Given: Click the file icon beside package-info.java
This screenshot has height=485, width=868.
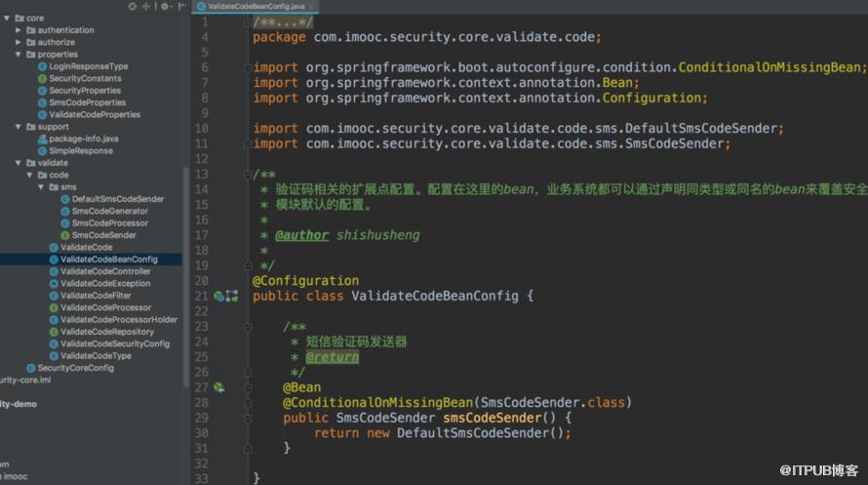Looking at the screenshot, I should pos(42,139).
